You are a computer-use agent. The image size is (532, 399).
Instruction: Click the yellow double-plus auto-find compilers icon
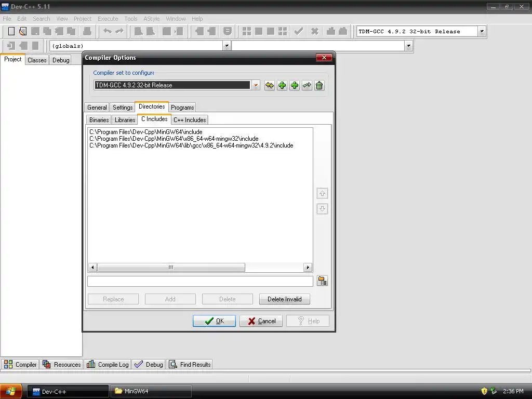click(x=270, y=85)
